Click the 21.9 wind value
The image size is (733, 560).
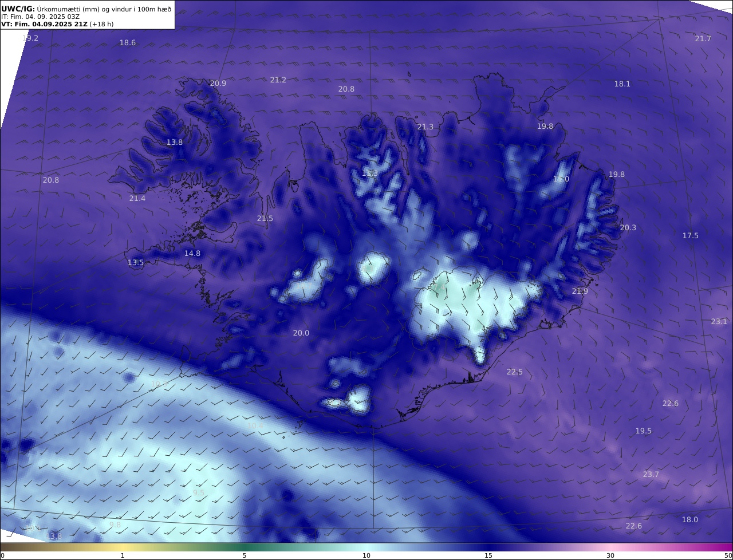pos(580,292)
